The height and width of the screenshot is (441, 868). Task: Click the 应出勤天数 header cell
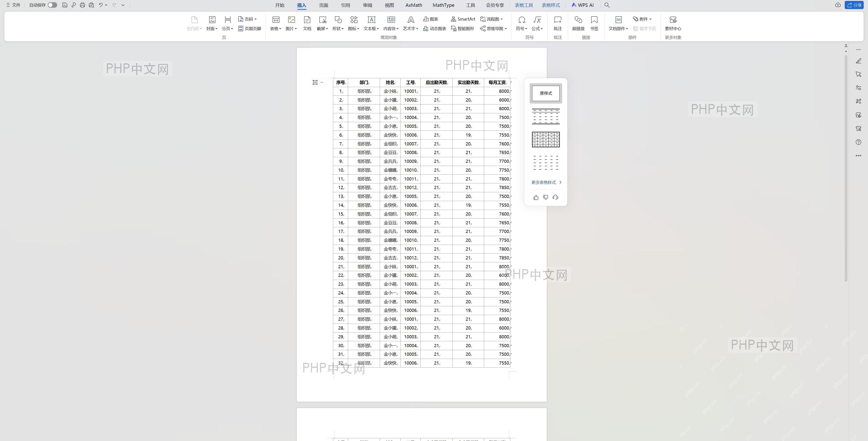(436, 83)
